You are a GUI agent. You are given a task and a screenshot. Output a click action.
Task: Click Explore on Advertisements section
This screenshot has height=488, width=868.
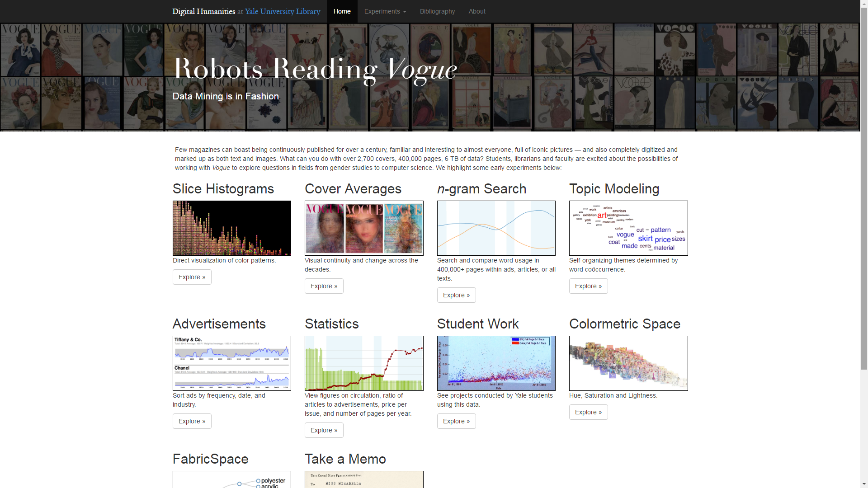click(x=192, y=421)
